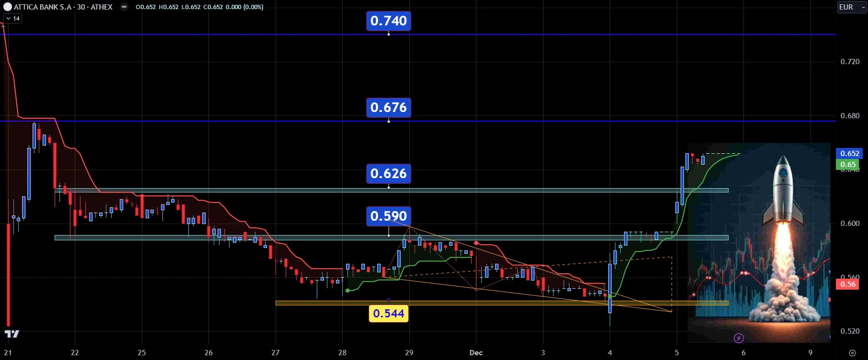868x360 pixels.
Task: Select the yellow support zone rectangle at 0.544
Action: [502, 303]
